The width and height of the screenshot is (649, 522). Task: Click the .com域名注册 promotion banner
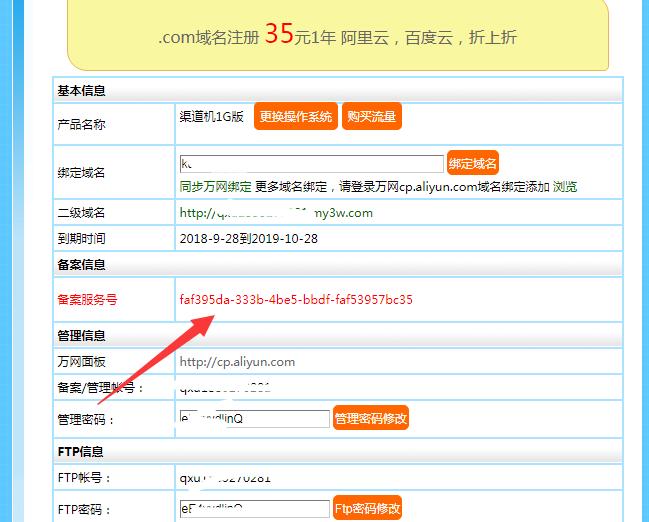[x=337, y=37]
